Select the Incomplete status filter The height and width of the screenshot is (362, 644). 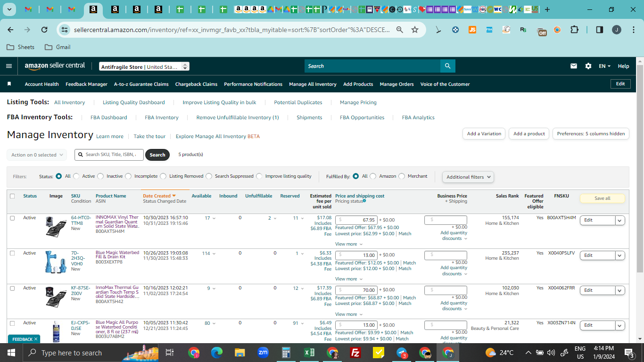[x=128, y=176]
